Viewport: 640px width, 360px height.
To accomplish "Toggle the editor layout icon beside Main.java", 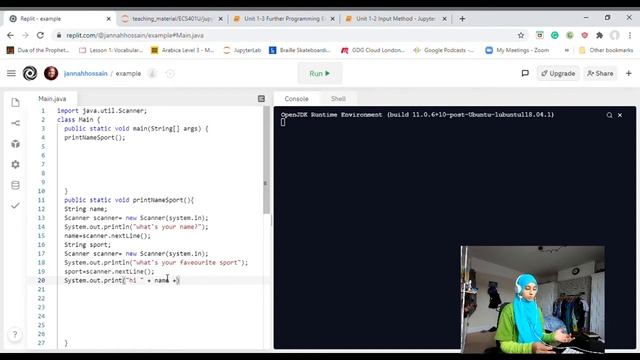I will (261, 98).
